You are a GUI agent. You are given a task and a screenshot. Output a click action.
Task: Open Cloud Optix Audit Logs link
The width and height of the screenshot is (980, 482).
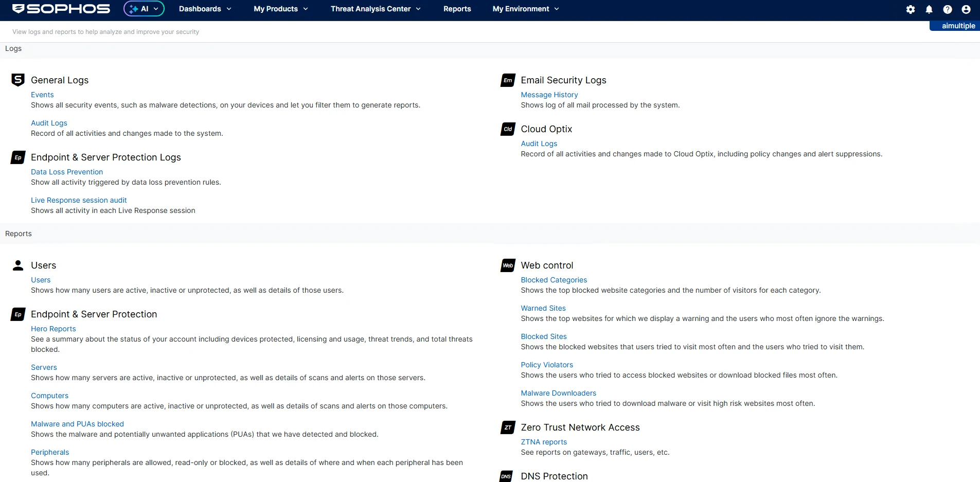click(539, 144)
